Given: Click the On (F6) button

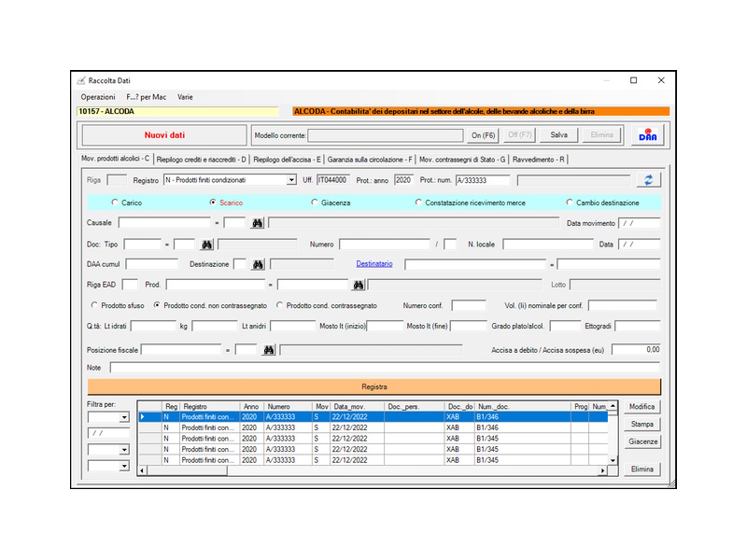Looking at the screenshot, I should tap(483, 135).
